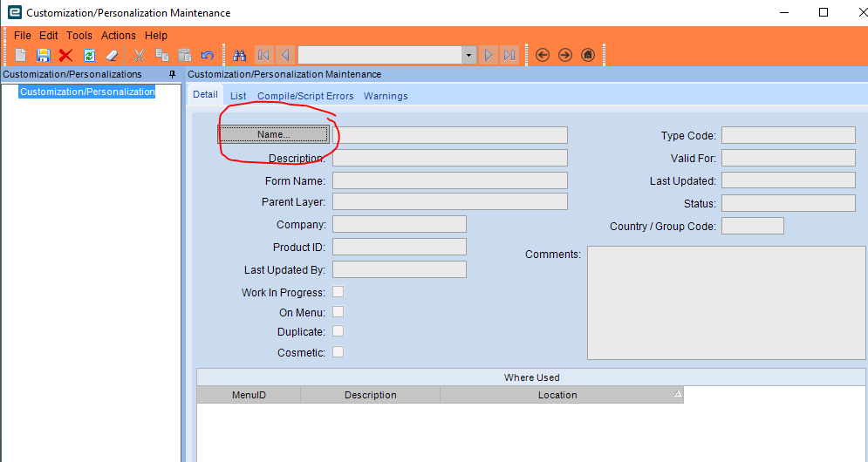Viewport: 868px width, 462px height.
Task: Sort by the MenuID column header
Action: click(x=249, y=395)
